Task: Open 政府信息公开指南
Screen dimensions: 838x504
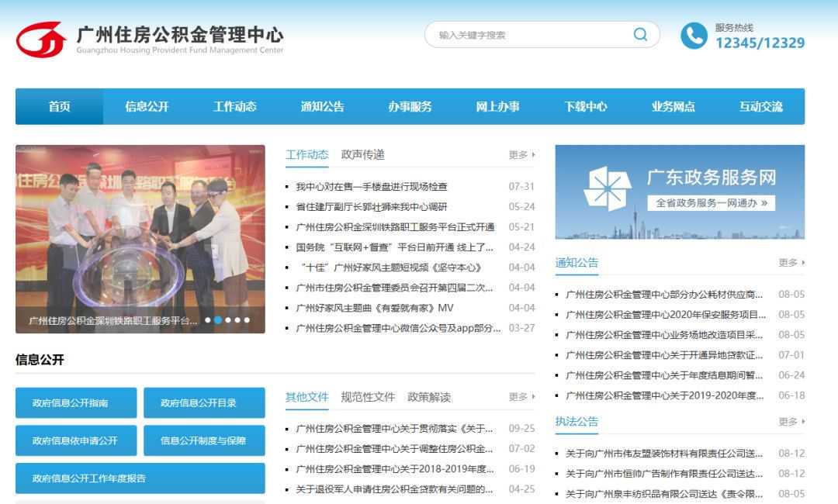Action: click(75, 402)
